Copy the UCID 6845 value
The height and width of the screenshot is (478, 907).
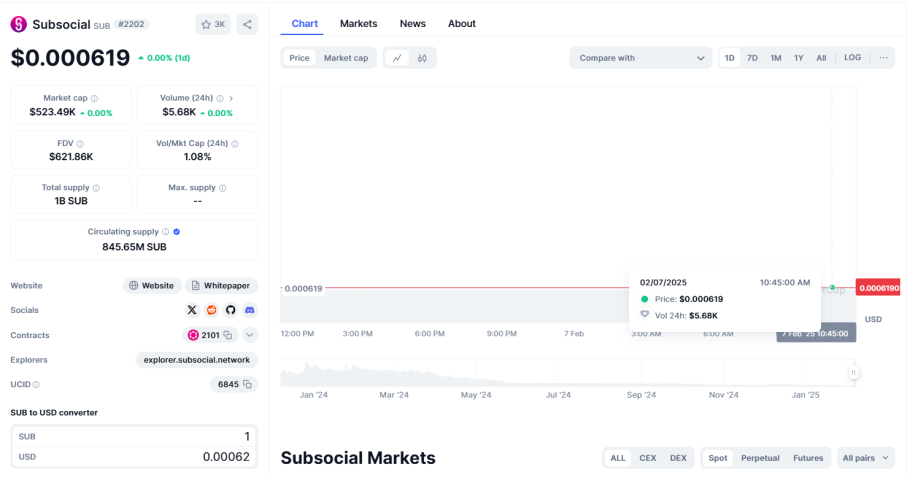[248, 384]
